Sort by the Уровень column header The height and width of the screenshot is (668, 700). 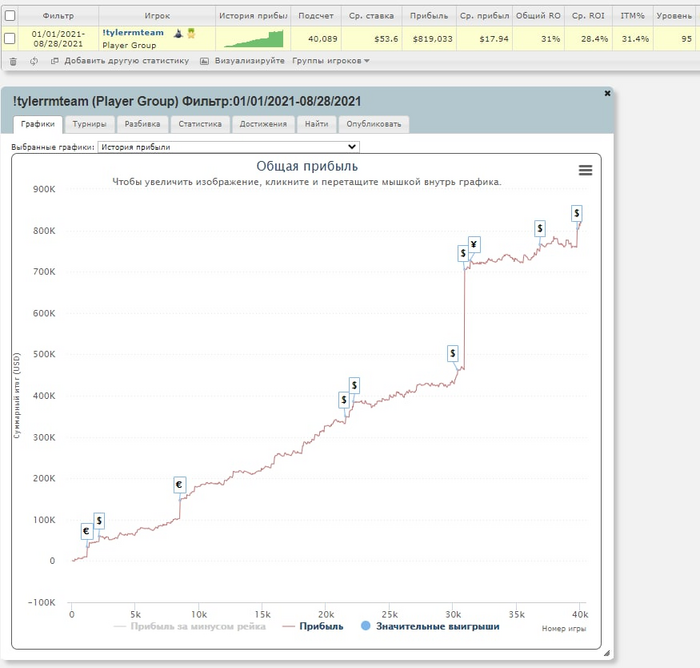click(674, 16)
